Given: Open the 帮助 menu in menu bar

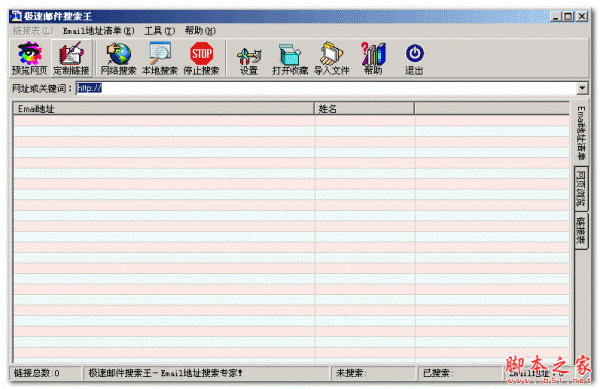Looking at the screenshot, I should pos(200,31).
